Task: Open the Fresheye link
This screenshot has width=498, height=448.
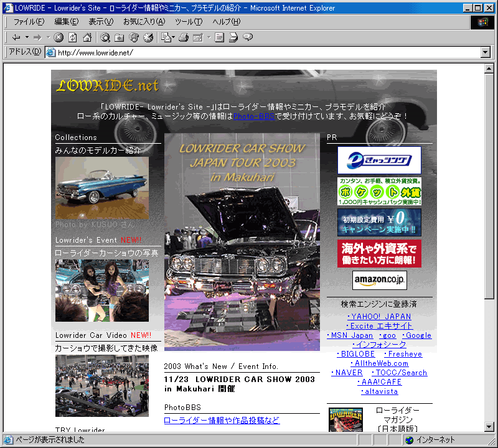Action: pos(403,354)
